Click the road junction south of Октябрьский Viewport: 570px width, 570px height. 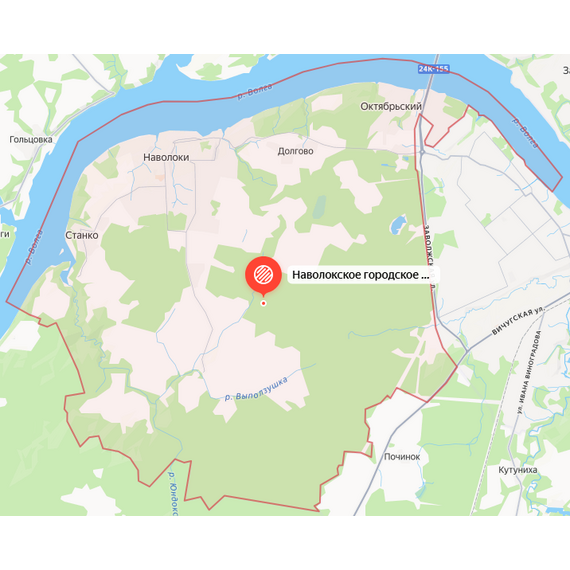tap(422, 152)
